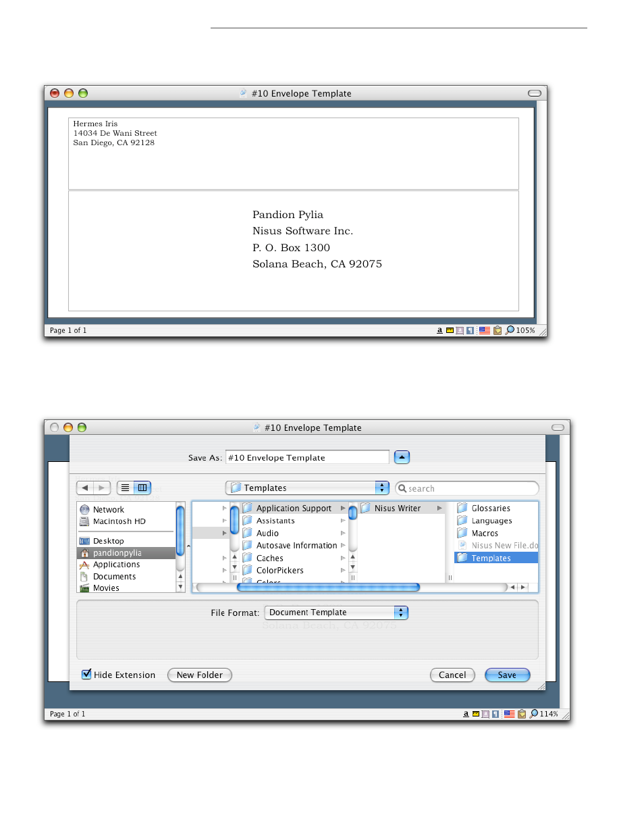644x834 pixels.
Task: Select the Glossaries folder
Action: coord(496,508)
